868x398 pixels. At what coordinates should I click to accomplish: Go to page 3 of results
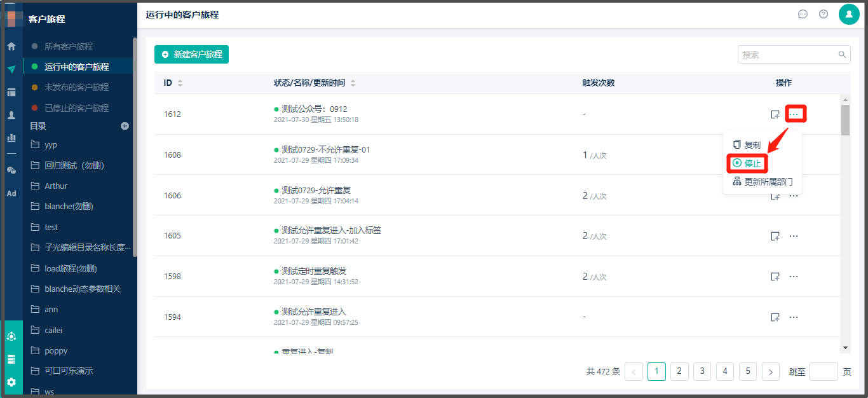point(702,371)
